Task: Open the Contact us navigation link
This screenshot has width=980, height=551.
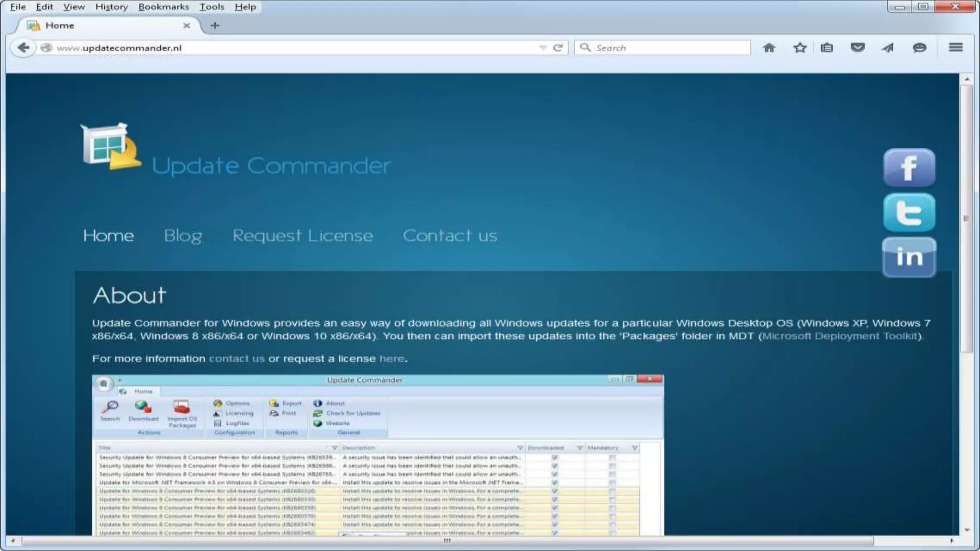Action: click(x=450, y=235)
